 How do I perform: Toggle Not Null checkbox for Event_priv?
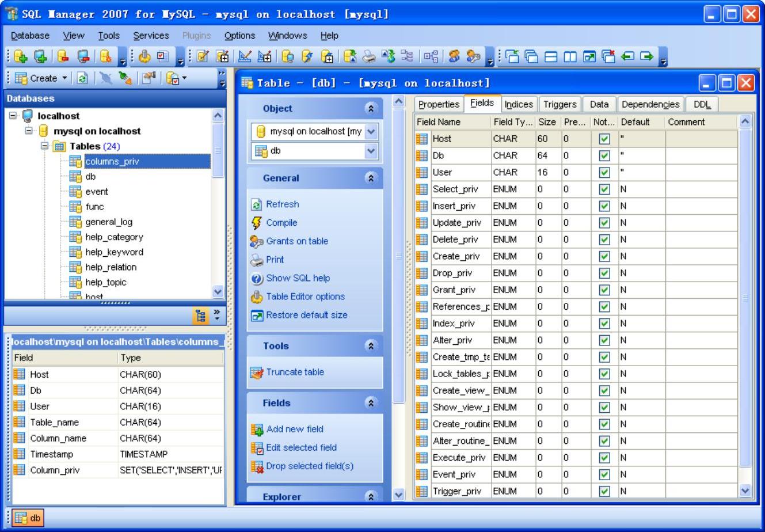pyautogui.click(x=604, y=474)
